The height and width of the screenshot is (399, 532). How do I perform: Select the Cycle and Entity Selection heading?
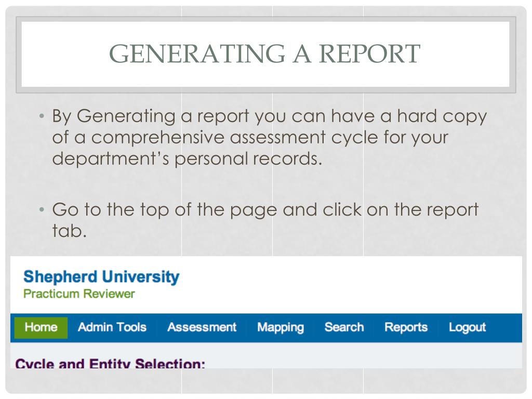coord(110,363)
